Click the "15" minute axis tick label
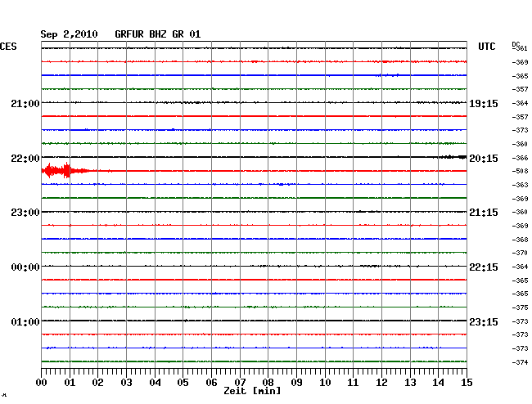532x404 pixels. point(467,383)
